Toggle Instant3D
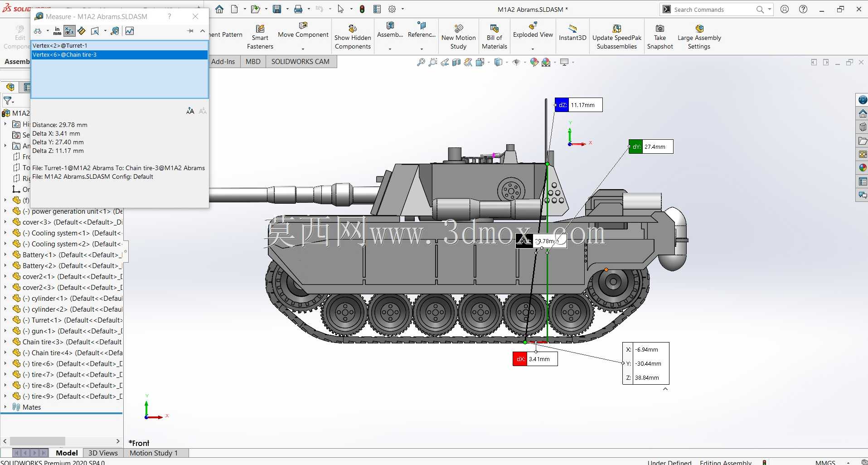This screenshot has height=465, width=868. coord(572,33)
